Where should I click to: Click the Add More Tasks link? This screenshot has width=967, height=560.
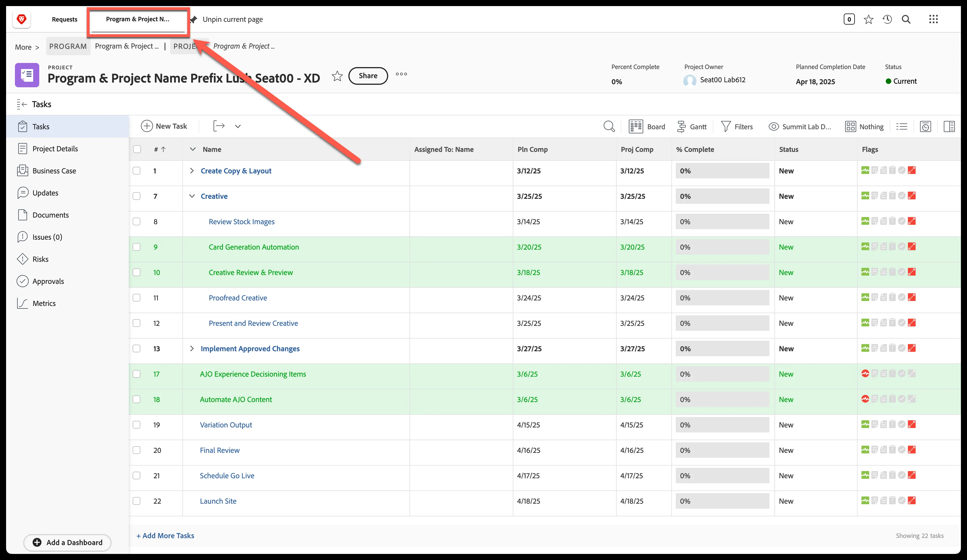click(x=165, y=536)
